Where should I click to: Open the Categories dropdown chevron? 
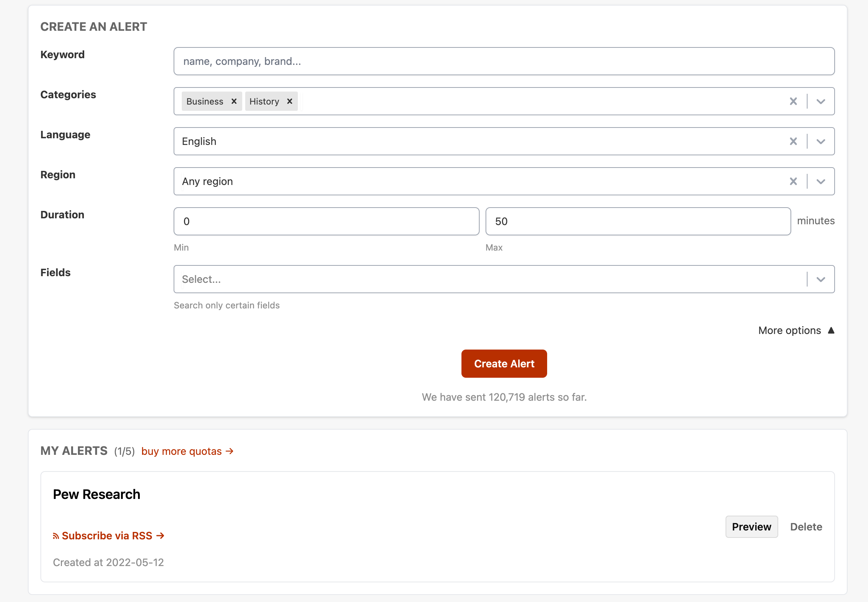click(x=821, y=101)
